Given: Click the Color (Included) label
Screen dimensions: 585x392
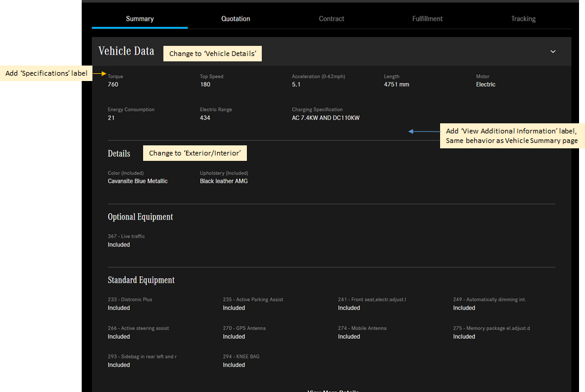Looking at the screenshot, I should [126, 173].
